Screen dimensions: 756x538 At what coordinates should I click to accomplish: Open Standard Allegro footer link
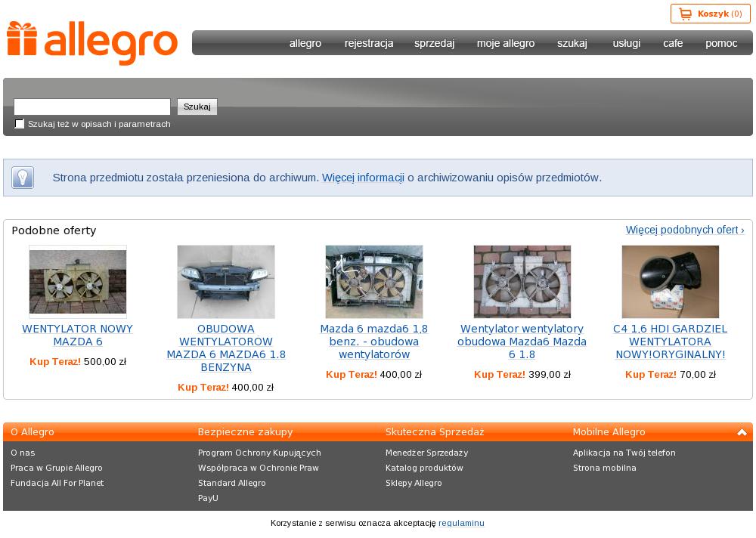coord(232,483)
